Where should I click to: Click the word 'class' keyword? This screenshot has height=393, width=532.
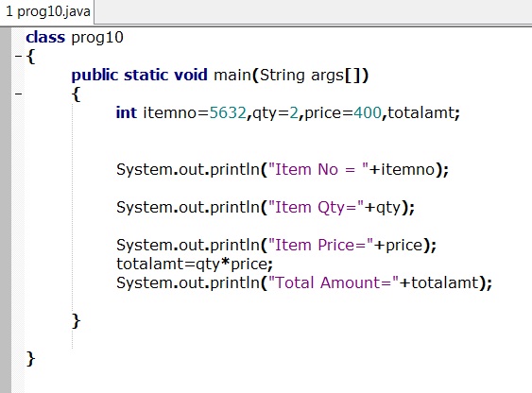click(x=45, y=37)
